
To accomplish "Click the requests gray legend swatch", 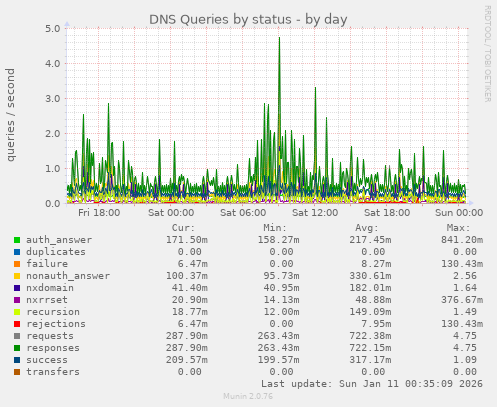I will pos(17,336).
